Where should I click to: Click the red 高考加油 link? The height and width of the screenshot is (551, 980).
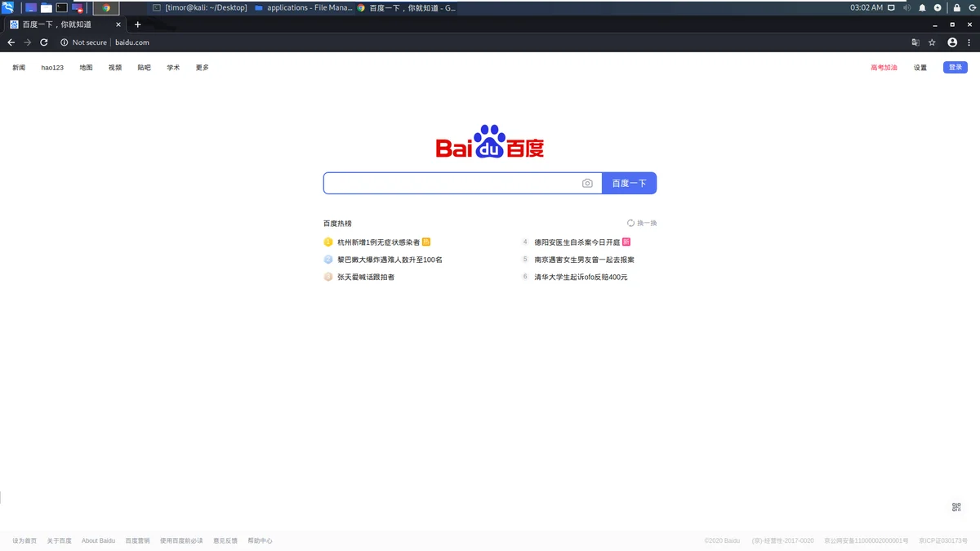884,68
